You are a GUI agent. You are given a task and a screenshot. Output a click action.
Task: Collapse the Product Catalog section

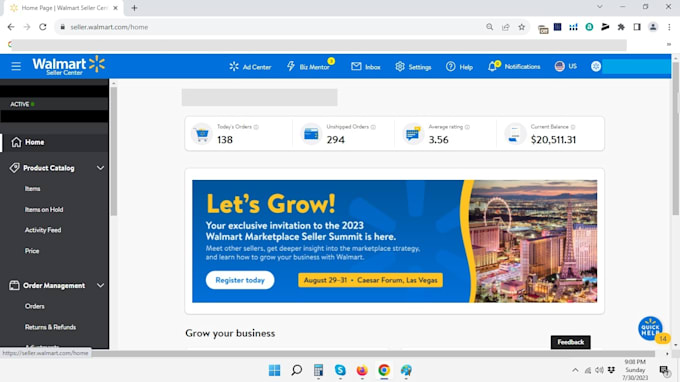tap(100, 168)
